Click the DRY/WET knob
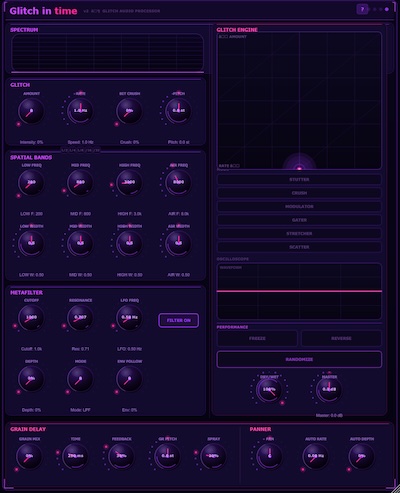 [269, 390]
